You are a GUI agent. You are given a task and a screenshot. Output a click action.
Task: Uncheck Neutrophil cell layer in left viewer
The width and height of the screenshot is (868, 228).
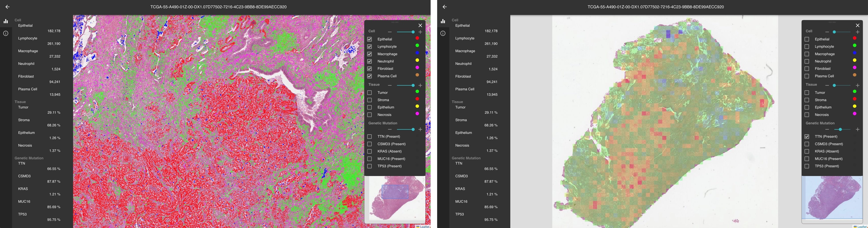370,61
